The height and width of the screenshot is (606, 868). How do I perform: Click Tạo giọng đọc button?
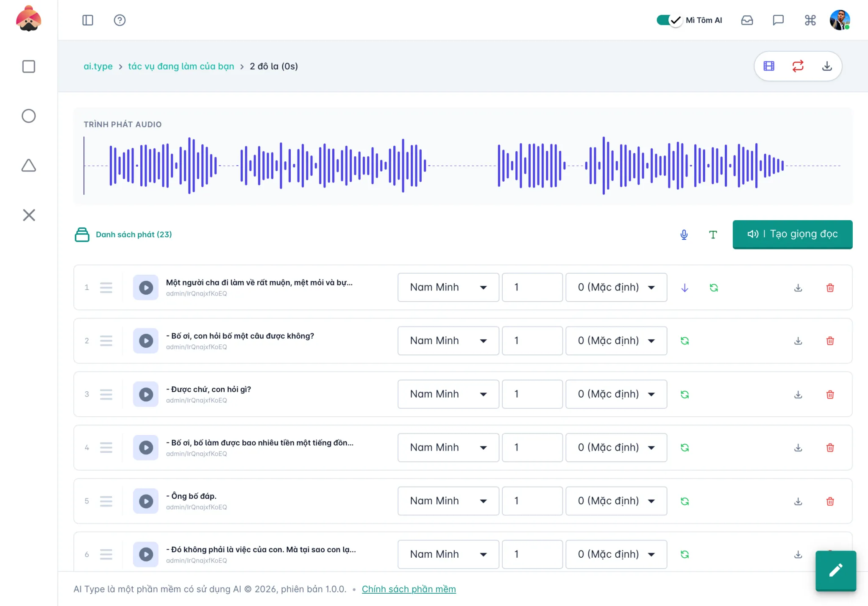point(792,234)
